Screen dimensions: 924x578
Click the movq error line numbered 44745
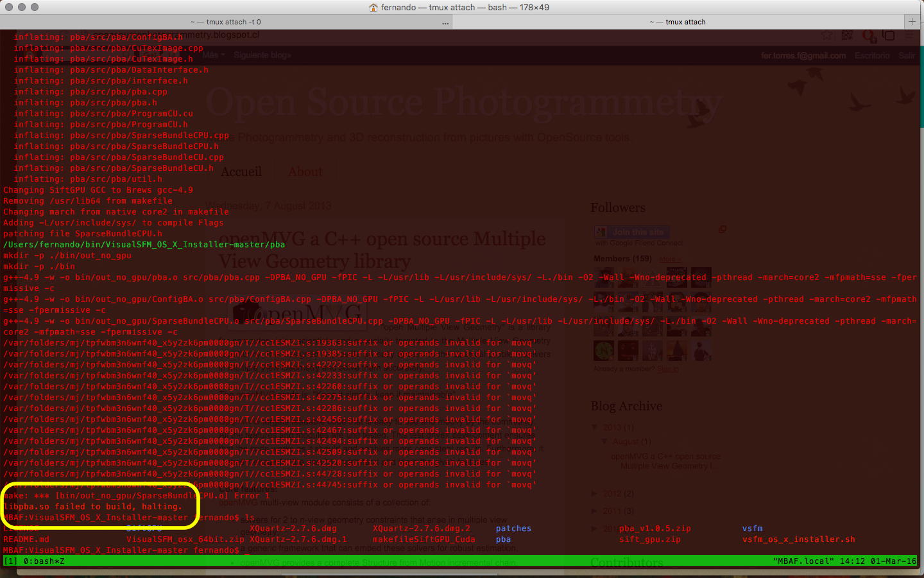point(269,485)
